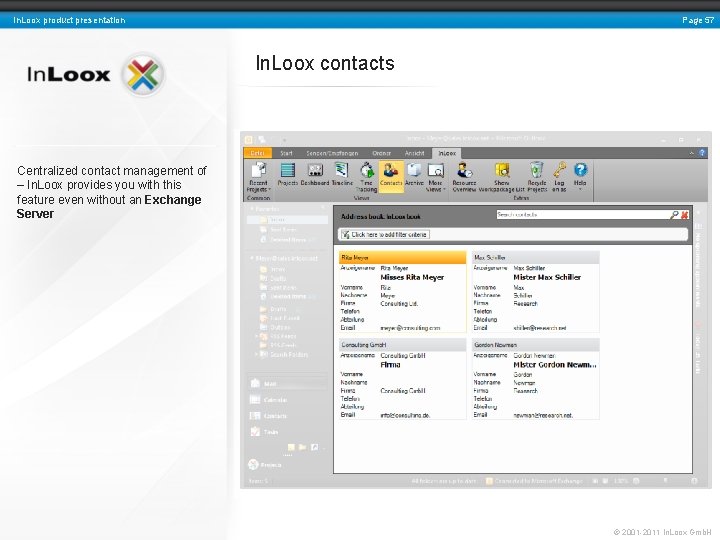Select the Gordon Newman contact card header
720x540 pixels.
(536, 344)
